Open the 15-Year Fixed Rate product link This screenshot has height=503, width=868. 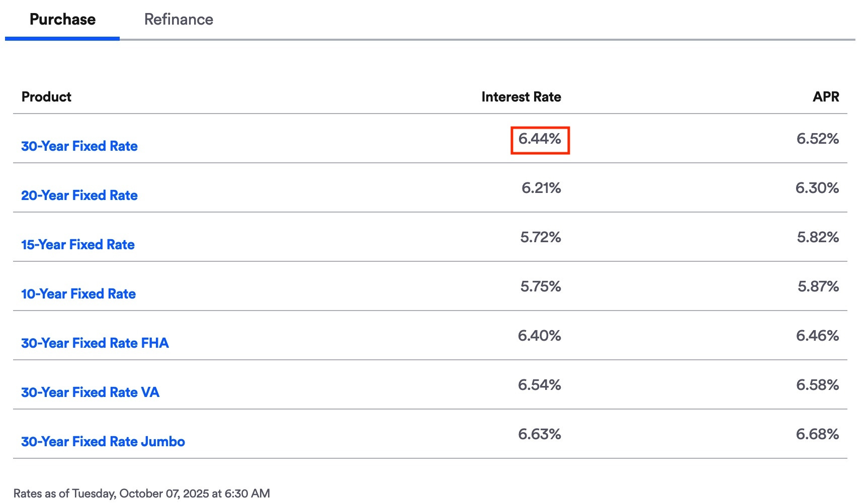(78, 245)
